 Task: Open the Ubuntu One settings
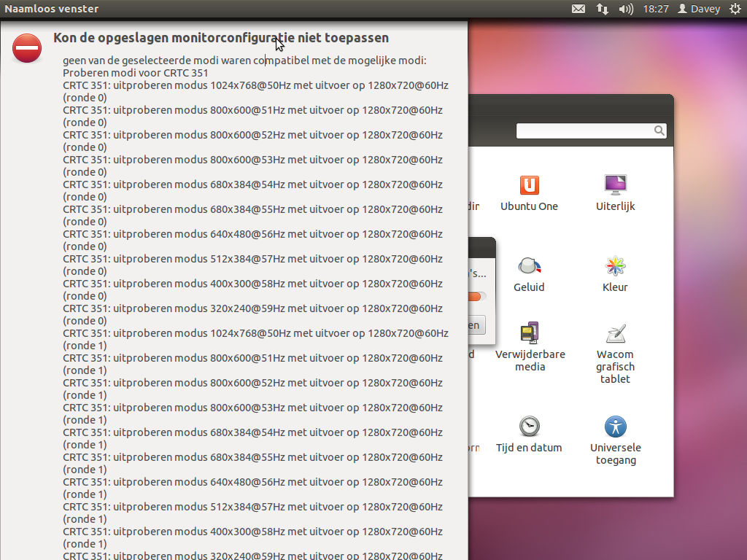click(529, 192)
